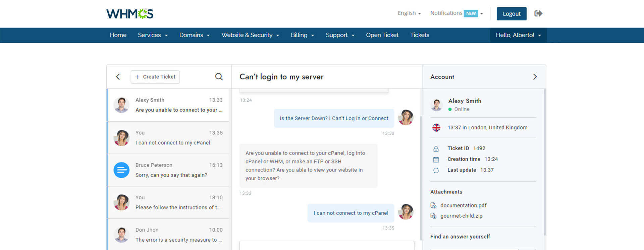Click the gourmet-child.zip attachment icon
This screenshot has height=250, width=644.
click(x=433, y=216)
